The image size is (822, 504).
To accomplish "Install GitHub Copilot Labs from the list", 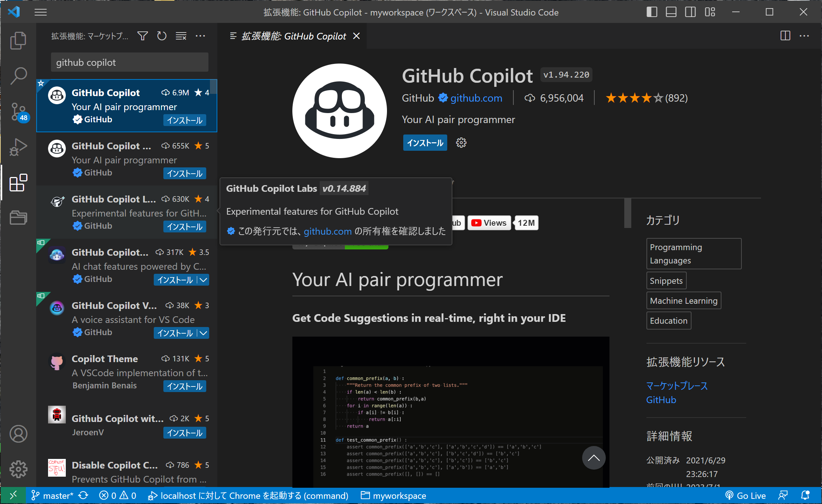I will 185,227.
